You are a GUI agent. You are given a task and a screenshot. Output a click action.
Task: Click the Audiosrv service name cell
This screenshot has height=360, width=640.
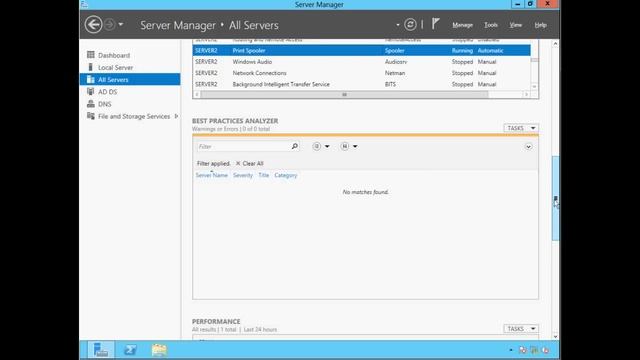tap(396, 62)
